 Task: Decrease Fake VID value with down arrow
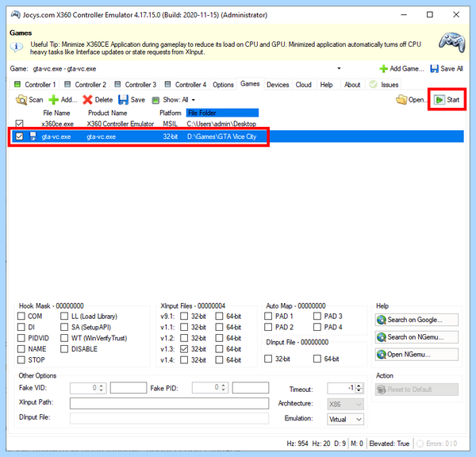(102, 390)
